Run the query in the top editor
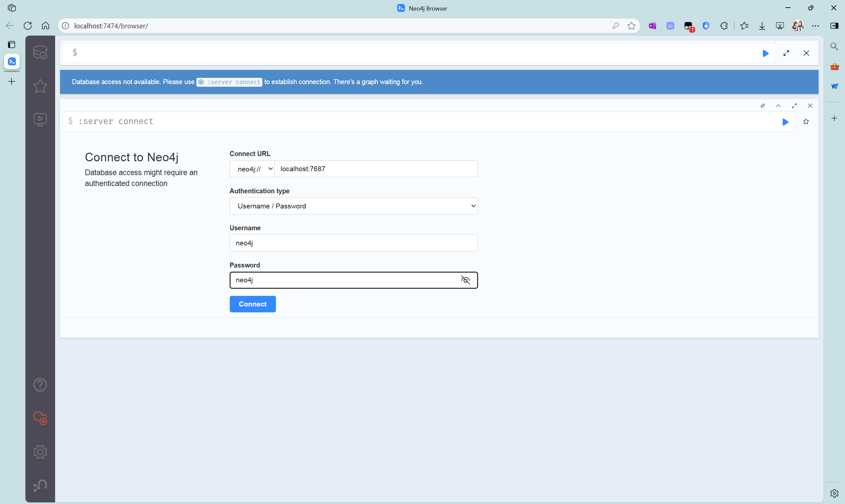This screenshot has height=504, width=845. pos(765,53)
